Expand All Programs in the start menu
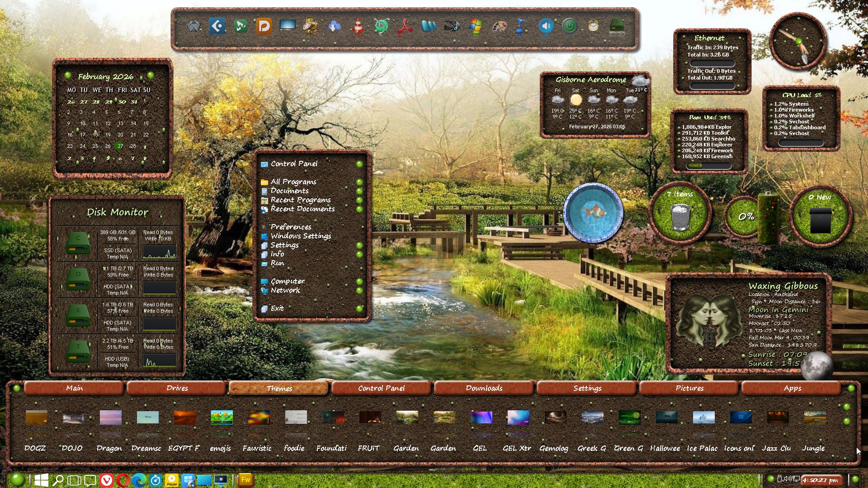The image size is (868, 488). [293, 182]
